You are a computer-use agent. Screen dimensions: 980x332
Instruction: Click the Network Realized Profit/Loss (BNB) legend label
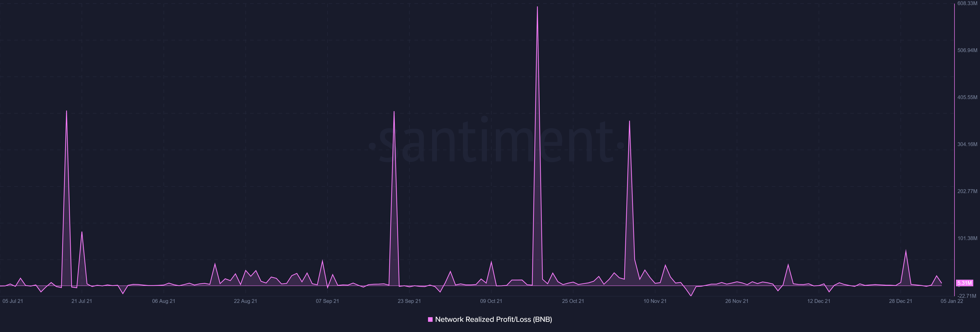pyautogui.click(x=493, y=319)
